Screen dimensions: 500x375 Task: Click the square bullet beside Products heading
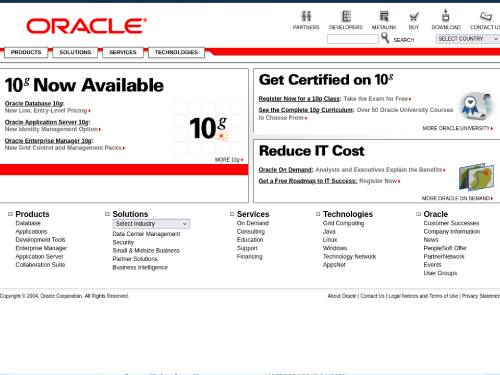click(10, 214)
